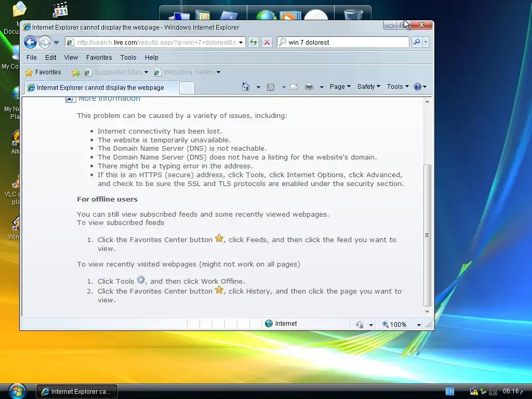This screenshot has width=532, height=399.
Task: Run the search with the magnifier button
Action: click(x=417, y=42)
